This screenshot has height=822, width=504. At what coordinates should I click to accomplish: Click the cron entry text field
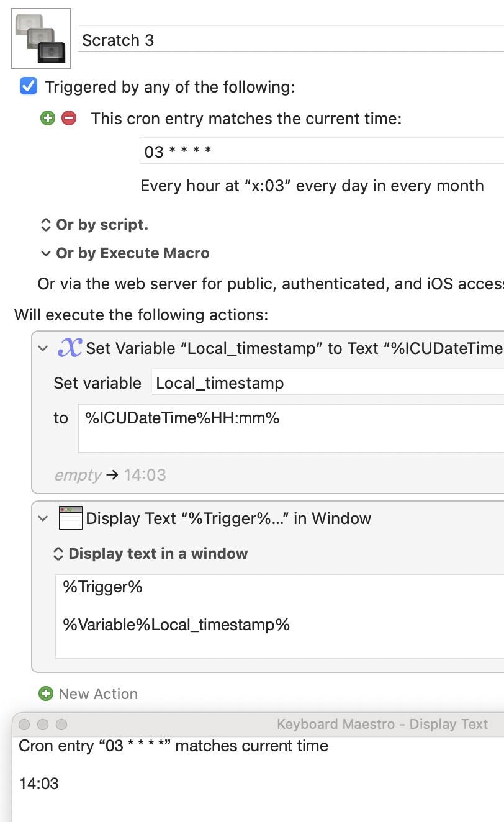[323, 151]
